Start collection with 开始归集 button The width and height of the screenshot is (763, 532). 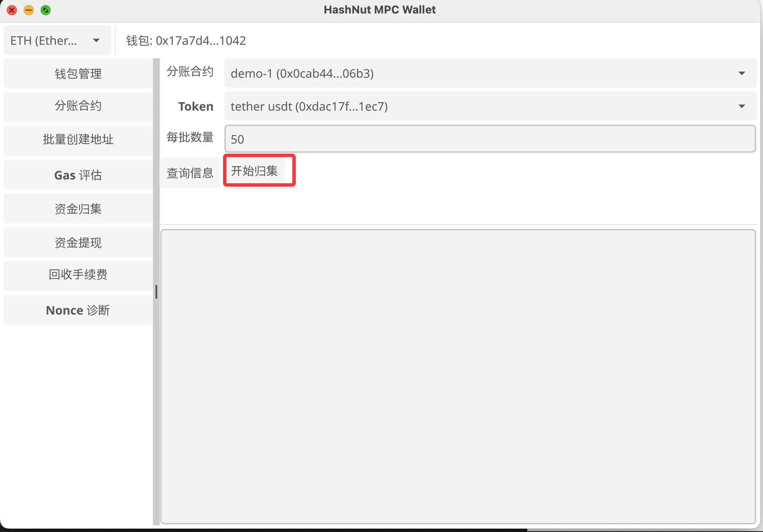click(x=254, y=171)
